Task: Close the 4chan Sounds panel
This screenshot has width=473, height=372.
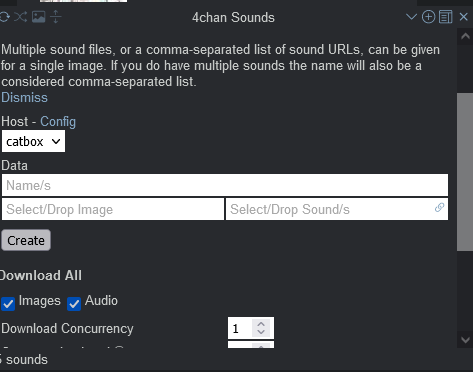Action: coord(464,17)
